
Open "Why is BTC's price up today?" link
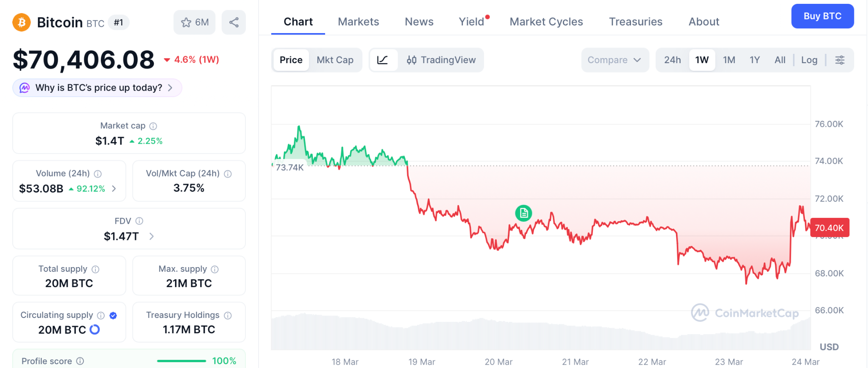click(x=97, y=88)
